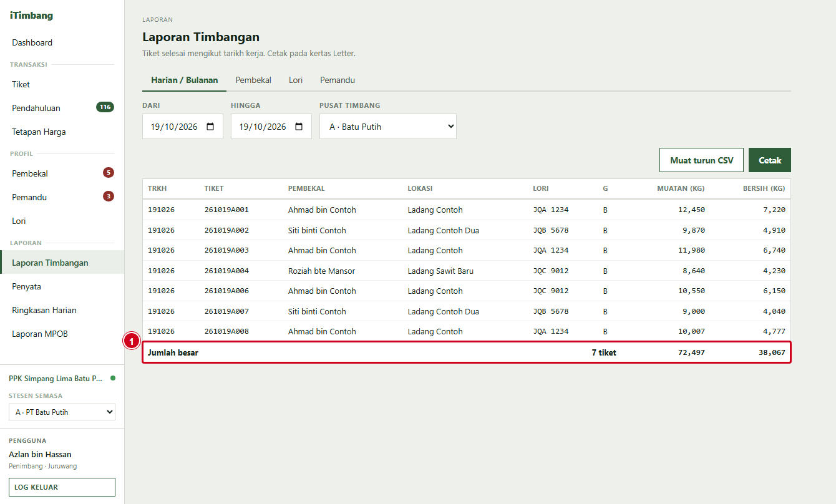The height and width of the screenshot is (504, 836).
Task: Open calendar picker icon in Hingga date field
Action: pyautogui.click(x=299, y=127)
